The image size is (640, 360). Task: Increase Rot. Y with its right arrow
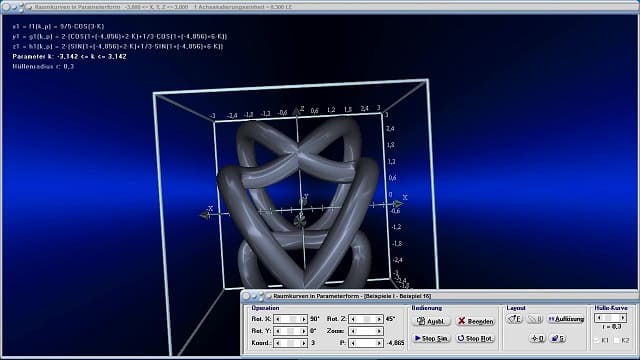pyautogui.click(x=303, y=331)
